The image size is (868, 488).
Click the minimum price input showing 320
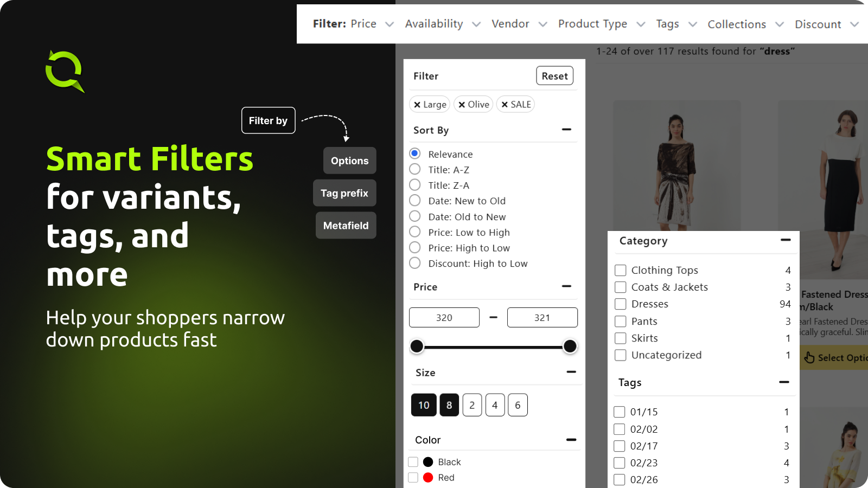point(444,317)
